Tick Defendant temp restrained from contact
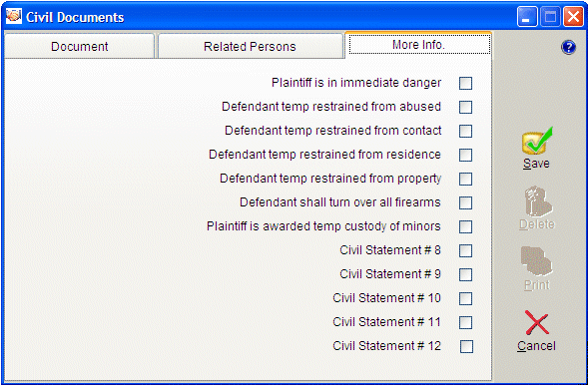 click(465, 131)
